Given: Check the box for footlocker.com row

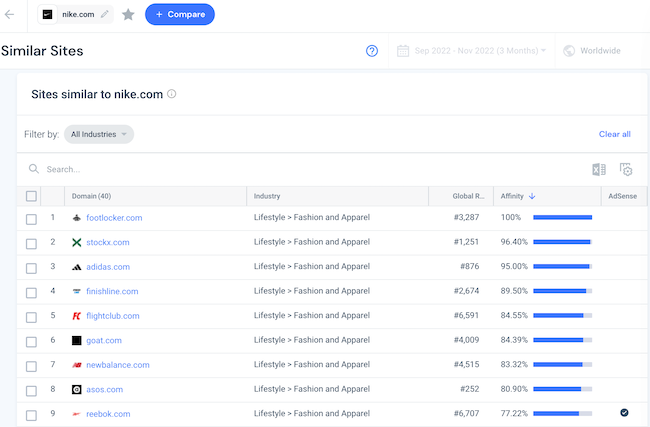Looking at the screenshot, I should (x=32, y=218).
